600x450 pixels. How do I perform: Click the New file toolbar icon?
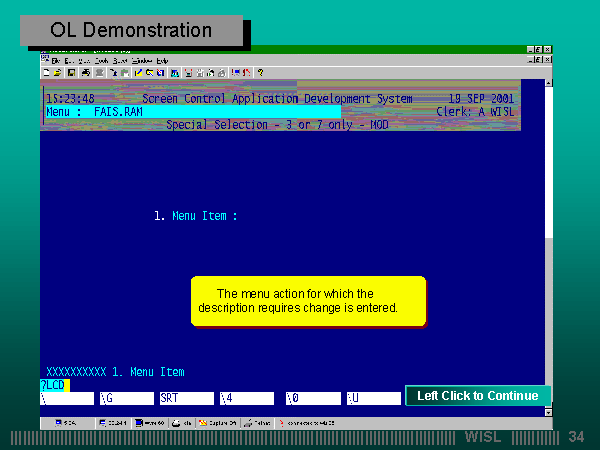point(47,73)
